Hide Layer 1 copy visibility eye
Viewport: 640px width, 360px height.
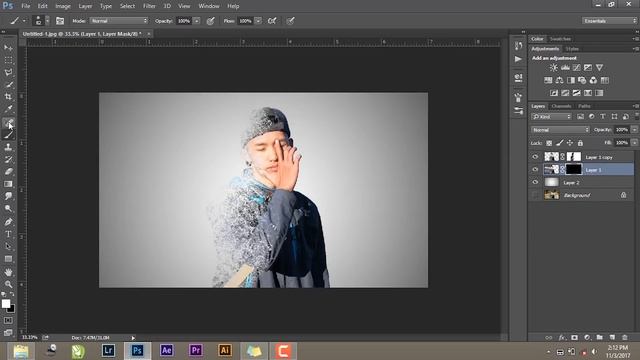click(x=535, y=157)
